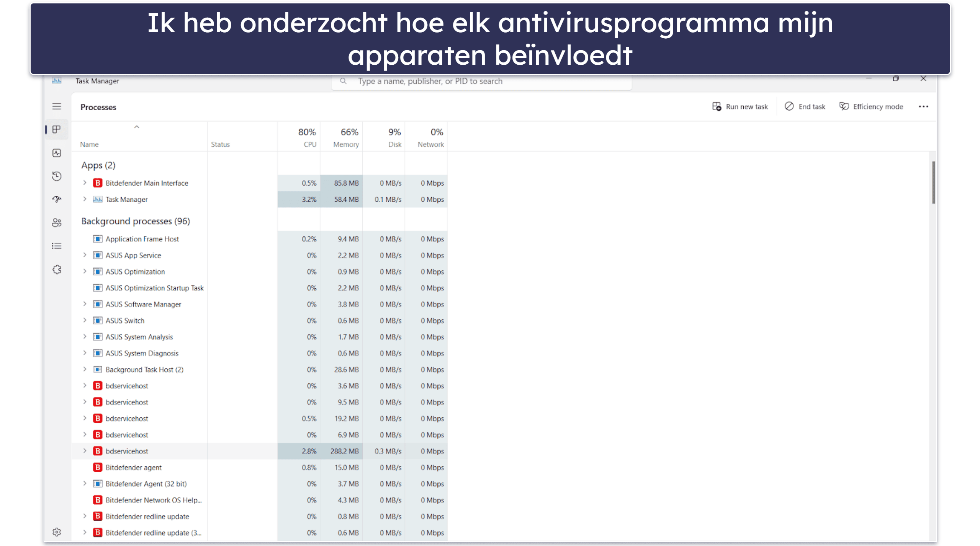Expand the ASUS System Analysis row

[85, 337]
